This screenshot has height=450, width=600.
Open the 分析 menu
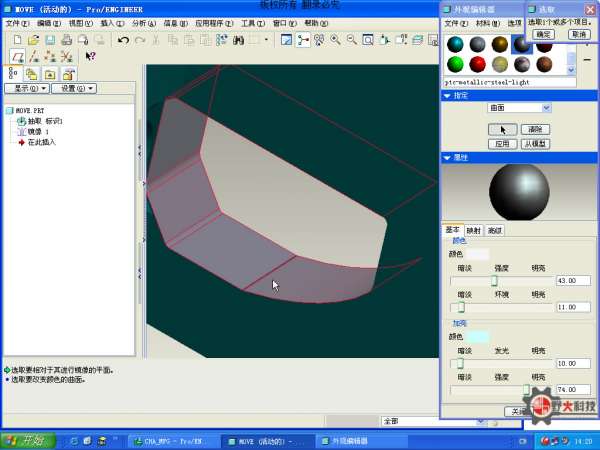pyautogui.click(x=142, y=22)
